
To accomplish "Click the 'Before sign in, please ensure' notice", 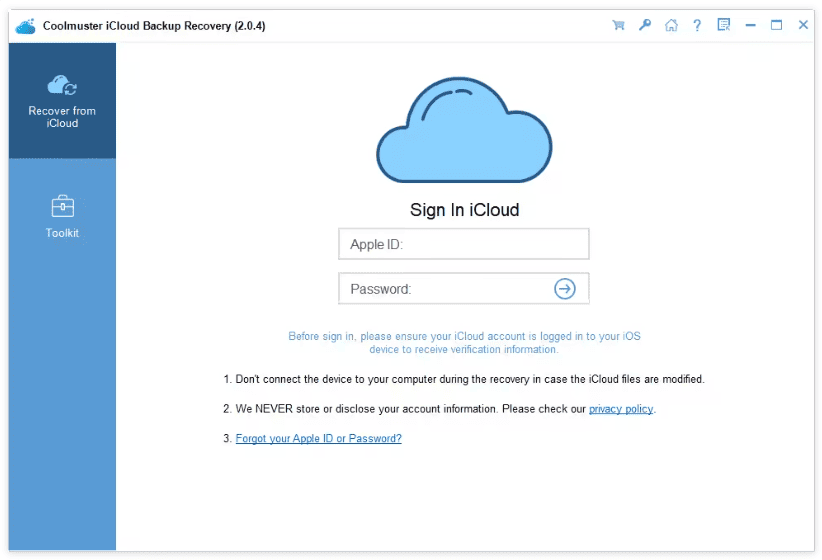I will (464, 342).
